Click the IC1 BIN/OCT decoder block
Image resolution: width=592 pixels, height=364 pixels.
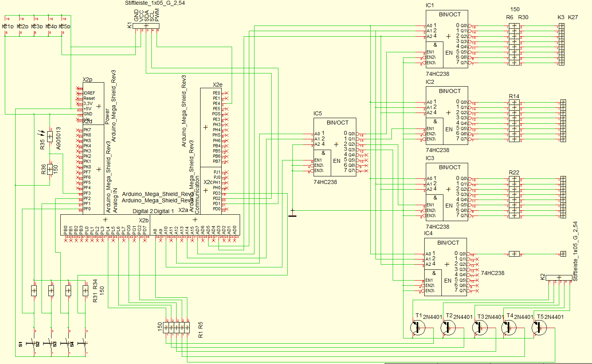click(x=447, y=39)
